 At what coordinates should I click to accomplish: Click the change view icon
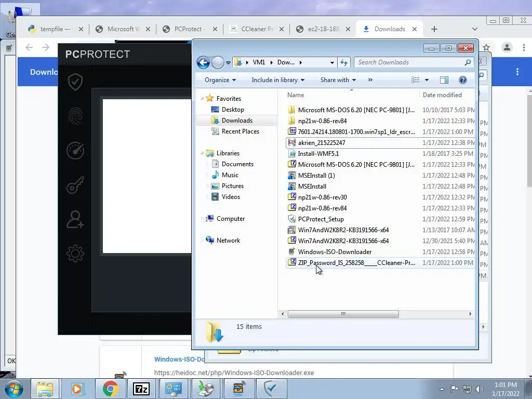click(x=415, y=80)
